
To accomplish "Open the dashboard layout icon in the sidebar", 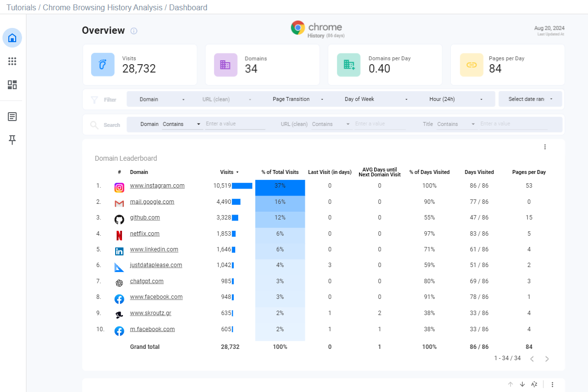I will [x=12, y=85].
